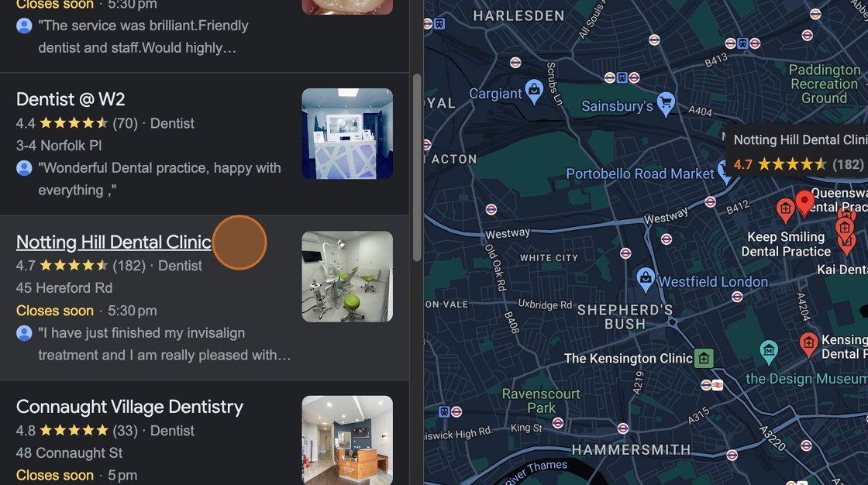The height and width of the screenshot is (485, 868).
Task: Select the Design Museum map marker
Action: (x=768, y=352)
